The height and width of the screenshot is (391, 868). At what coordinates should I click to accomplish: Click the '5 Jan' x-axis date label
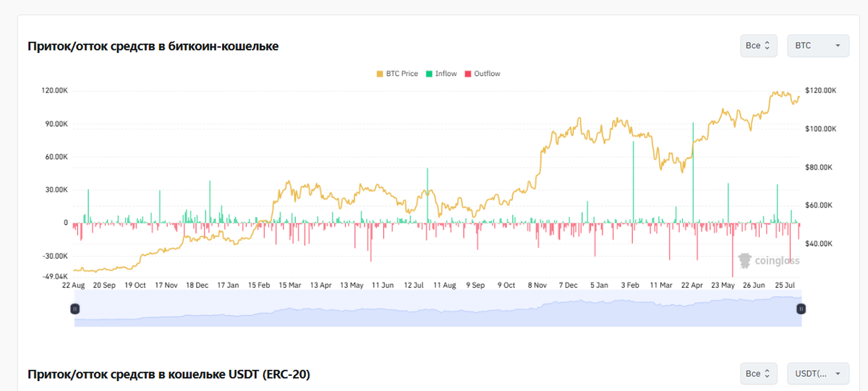tap(599, 285)
